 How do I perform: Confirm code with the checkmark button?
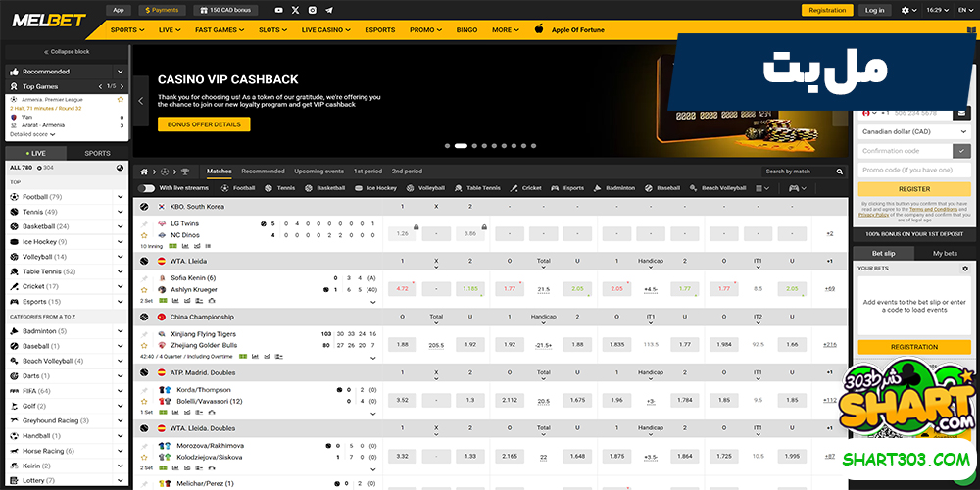click(x=961, y=151)
